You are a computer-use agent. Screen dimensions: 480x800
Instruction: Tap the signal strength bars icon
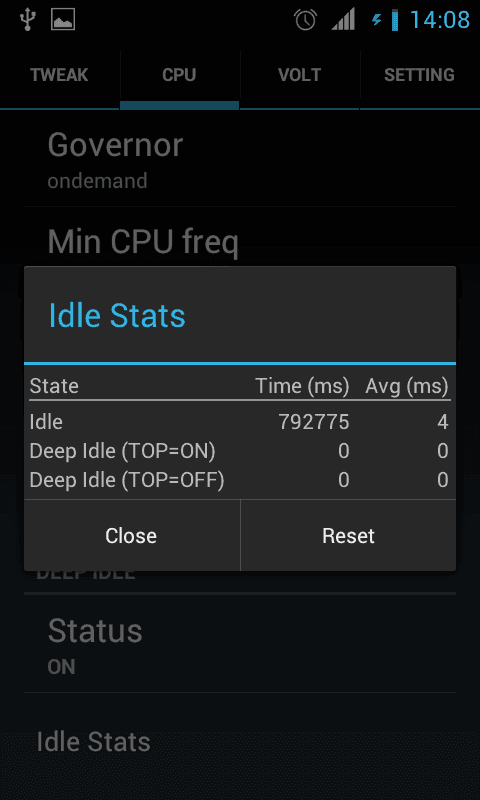click(x=343, y=20)
